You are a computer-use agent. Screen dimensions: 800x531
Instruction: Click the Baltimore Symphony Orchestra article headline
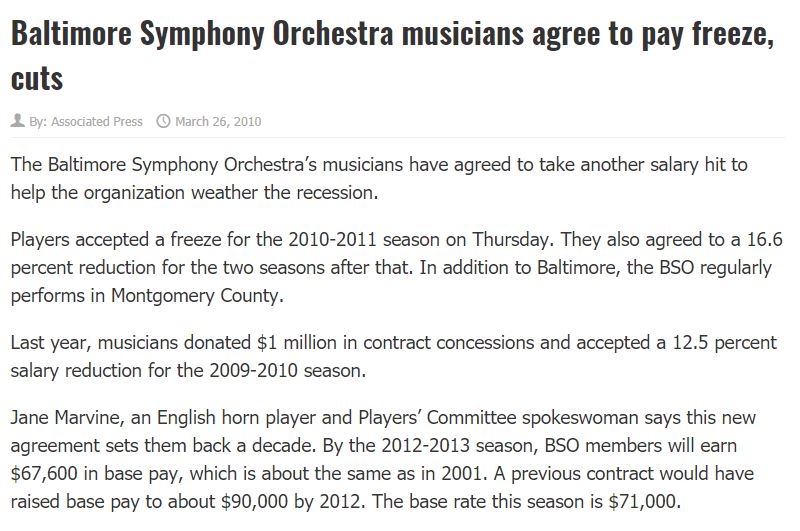click(388, 35)
